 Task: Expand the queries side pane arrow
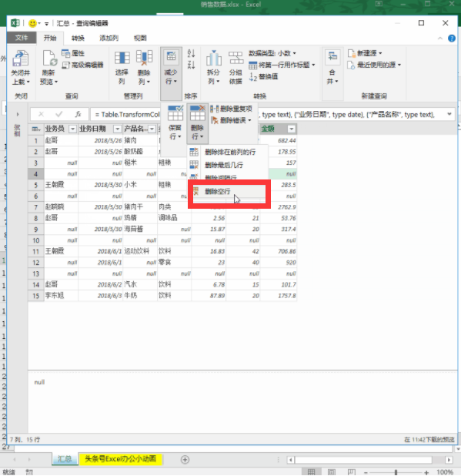(18, 114)
